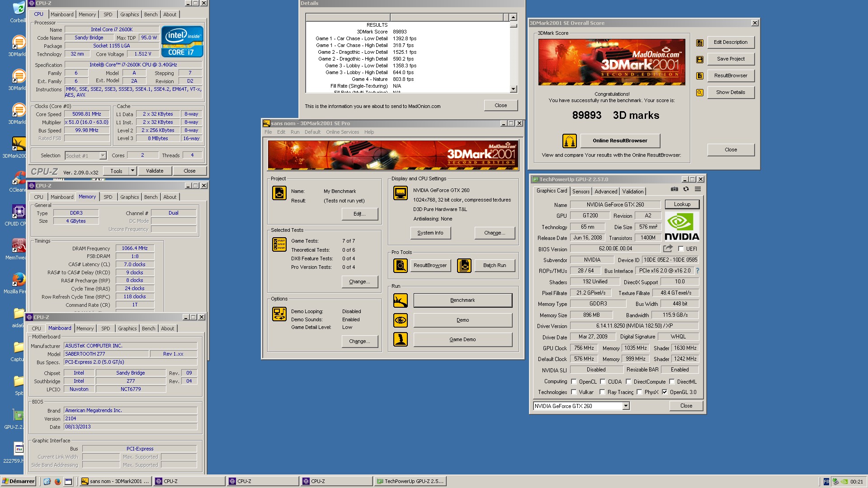Open the File menu in 3DMark2001
This screenshot has height=488, width=868.
(x=268, y=132)
